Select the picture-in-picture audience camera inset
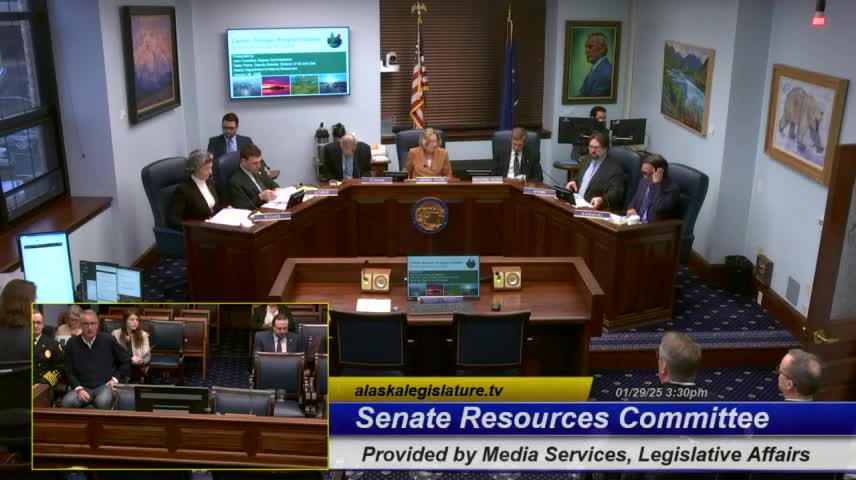 pyautogui.click(x=180, y=386)
